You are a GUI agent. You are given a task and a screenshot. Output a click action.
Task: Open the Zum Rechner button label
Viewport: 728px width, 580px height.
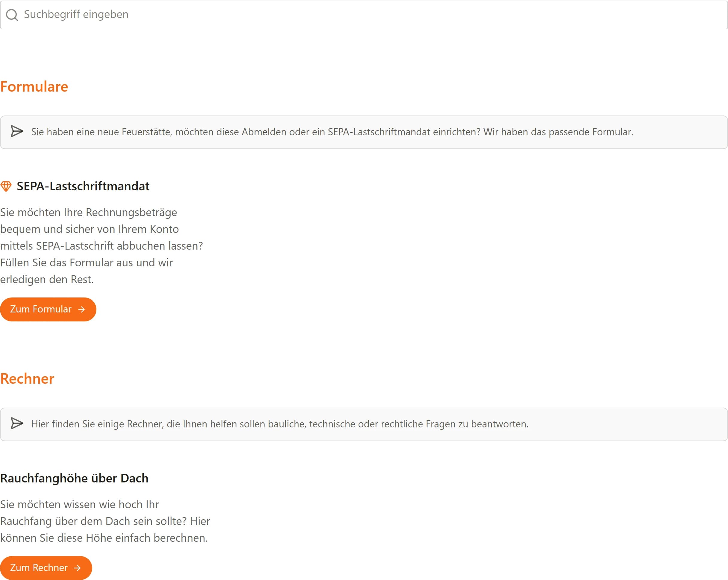(39, 567)
